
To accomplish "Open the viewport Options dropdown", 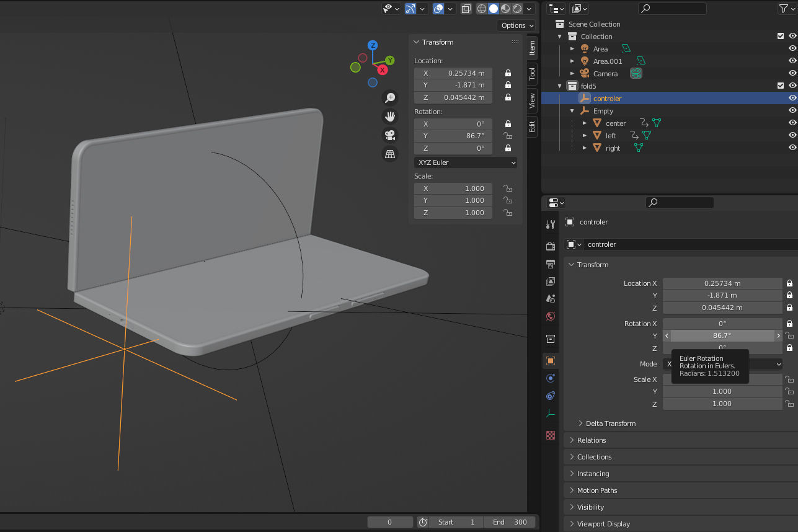I will (x=516, y=25).
